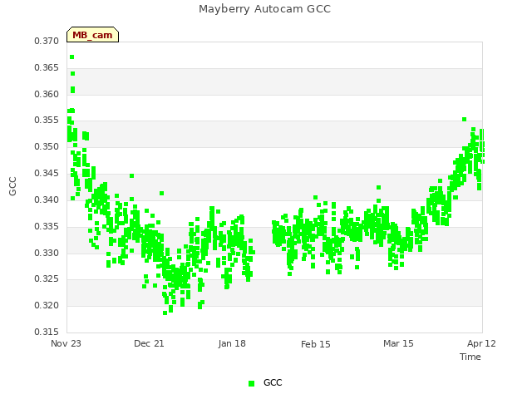Screen dimensions: 532x399
Task: Click the Apr 12 axis tick label
Action: (481, 343)
